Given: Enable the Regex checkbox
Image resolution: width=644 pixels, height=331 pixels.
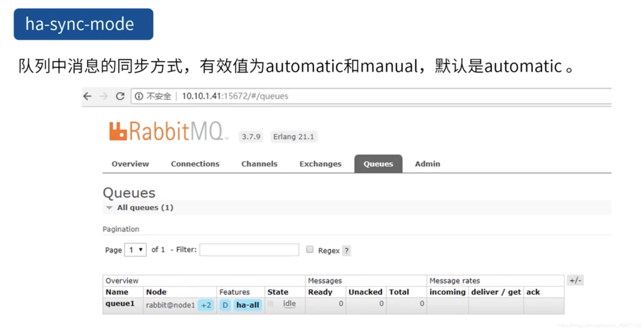Looking at the screenshot, I should [x=310, y=249].
